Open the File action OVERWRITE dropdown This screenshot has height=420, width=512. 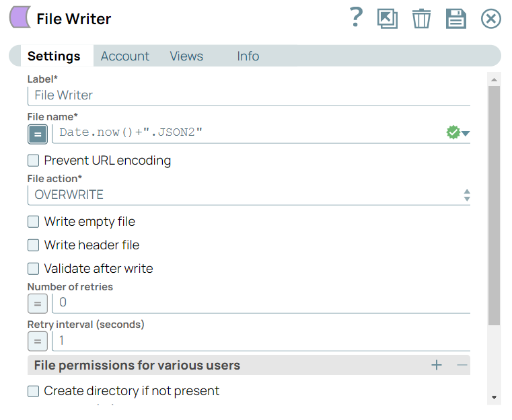pyautogui.click(x=249, y=196)
